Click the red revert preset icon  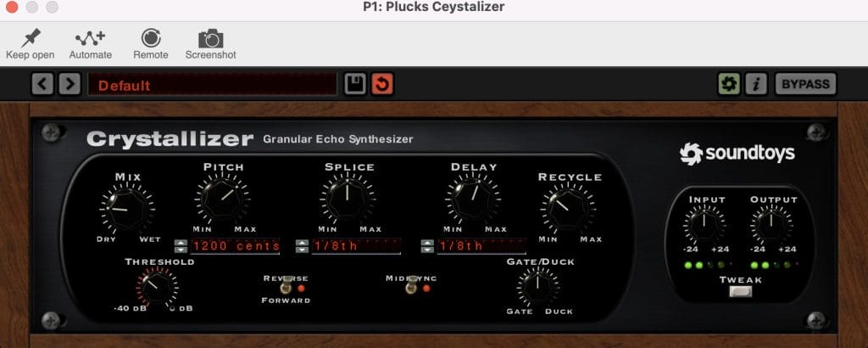[x=382, y=84]
